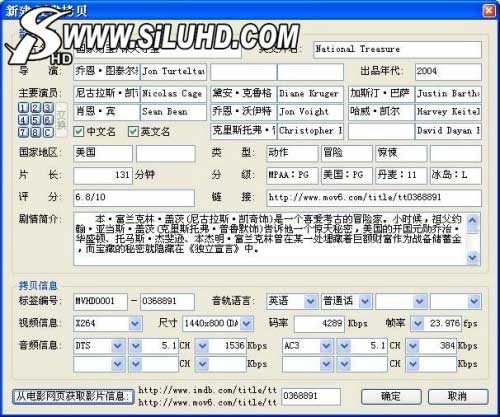Screen dimensions: 500x417
Task: Click the synopsis scrollbar down arrow
Action: (473, 257)
